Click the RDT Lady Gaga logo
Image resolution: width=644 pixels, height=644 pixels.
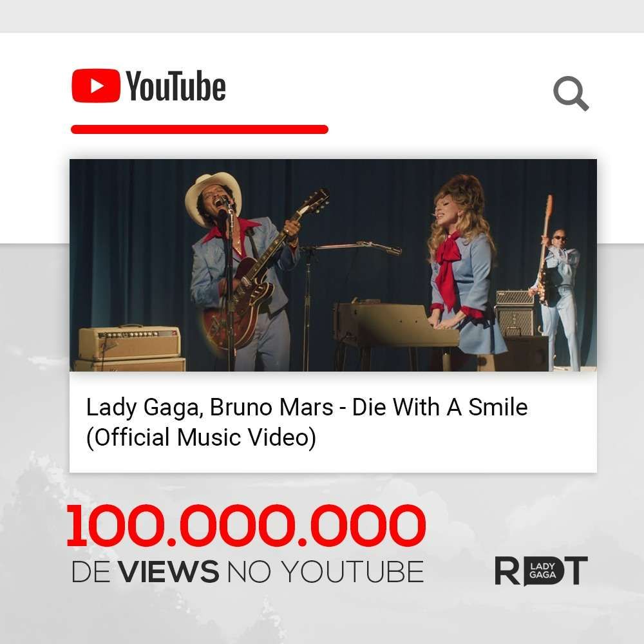point(542,571)
